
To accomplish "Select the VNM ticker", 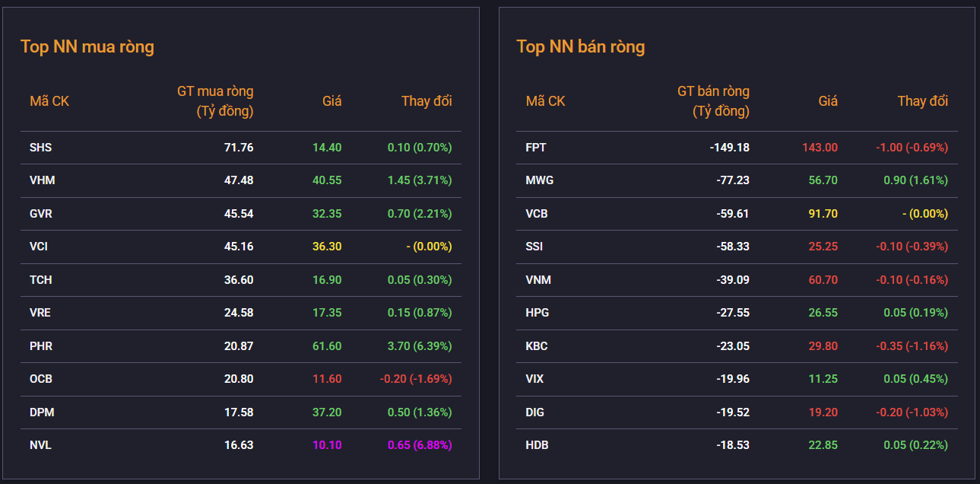I will (538, 280).
